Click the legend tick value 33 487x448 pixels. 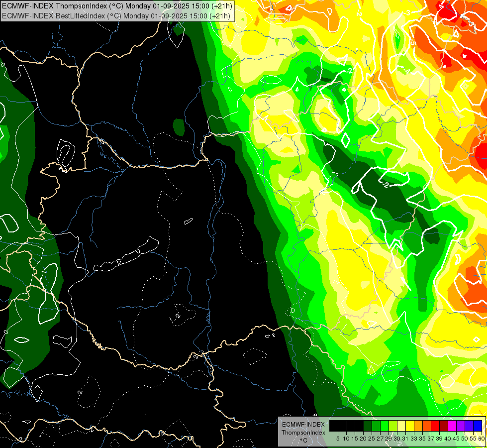pyautogui.click(x=414, y=439)
